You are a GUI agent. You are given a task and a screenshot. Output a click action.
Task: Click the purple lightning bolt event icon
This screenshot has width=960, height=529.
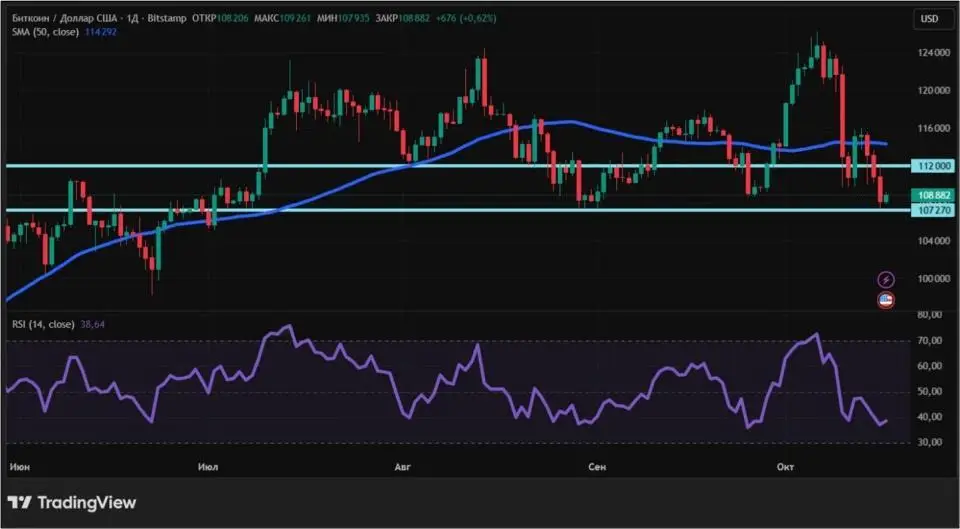[x=886, y=279]
